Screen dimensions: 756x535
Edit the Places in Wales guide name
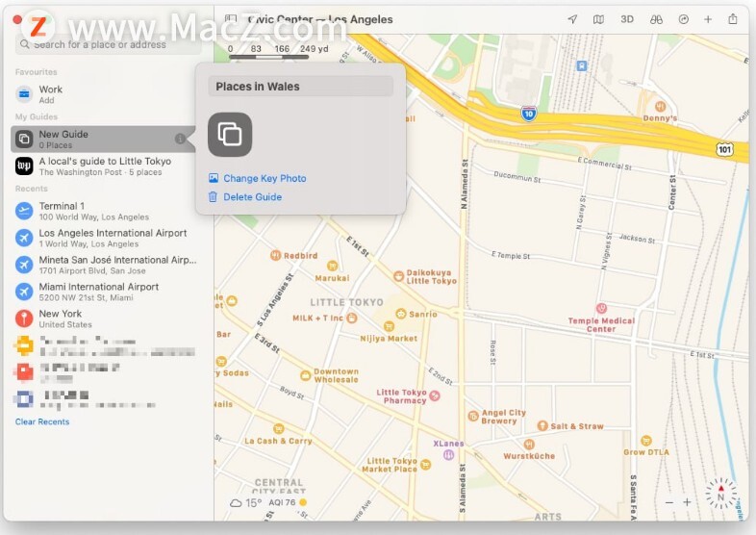300,87
